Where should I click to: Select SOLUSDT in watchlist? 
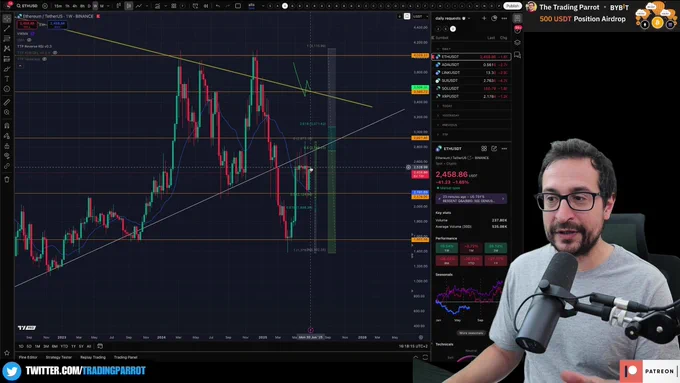point(471,88)
